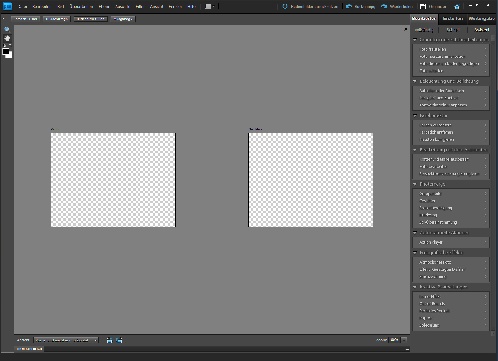Click the home welcome screen icon
The height and width of the screenshot is (361, 498).
[457, 6]
